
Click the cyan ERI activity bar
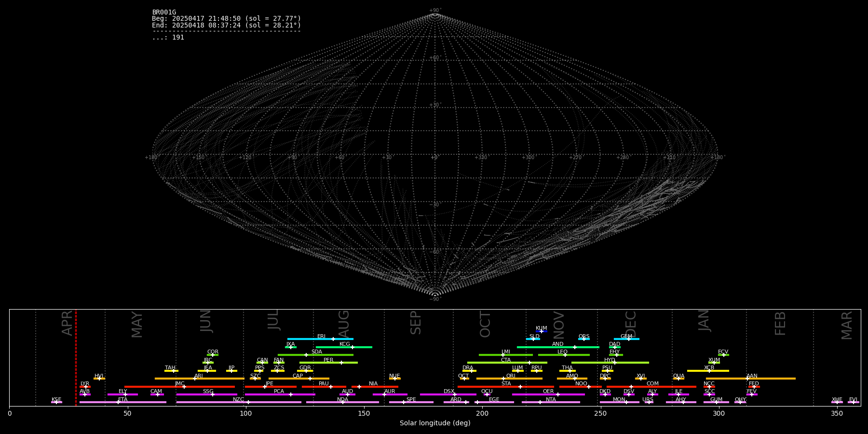pyautogui.click(x=320, y=339)
